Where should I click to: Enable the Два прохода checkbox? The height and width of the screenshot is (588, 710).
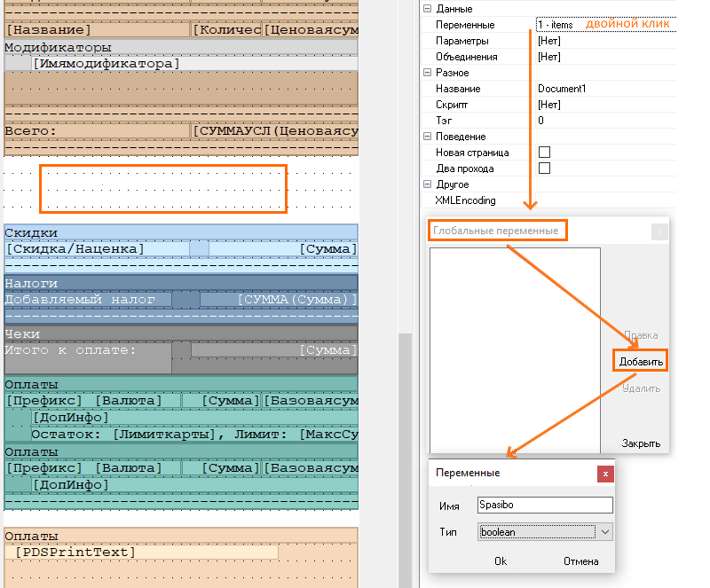coord(545,169)
